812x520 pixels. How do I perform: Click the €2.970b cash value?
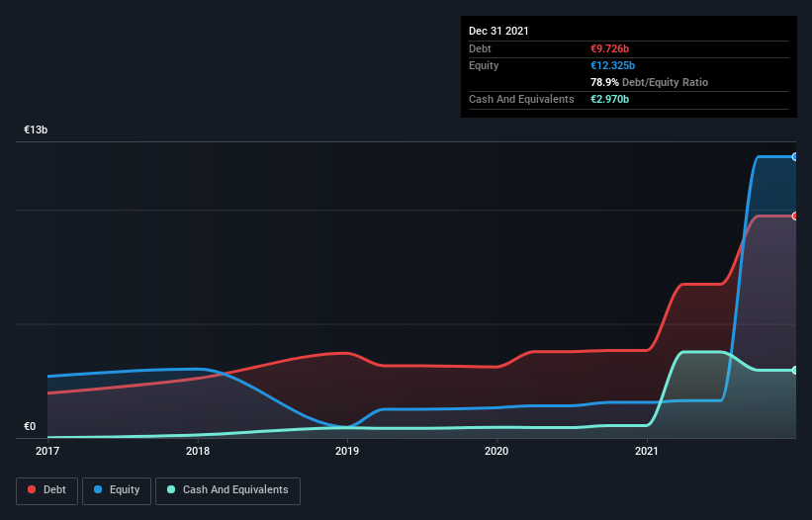tap(609, 99)
